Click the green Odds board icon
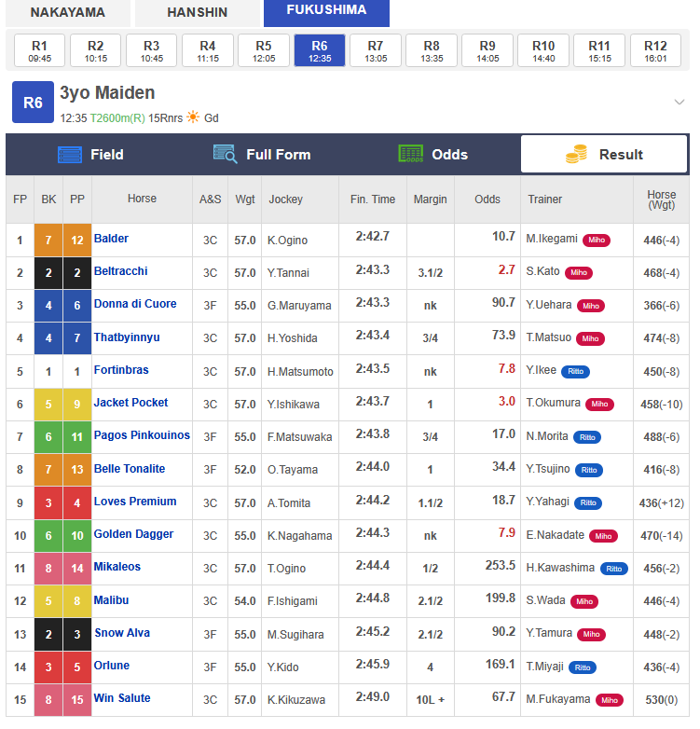 411,154
